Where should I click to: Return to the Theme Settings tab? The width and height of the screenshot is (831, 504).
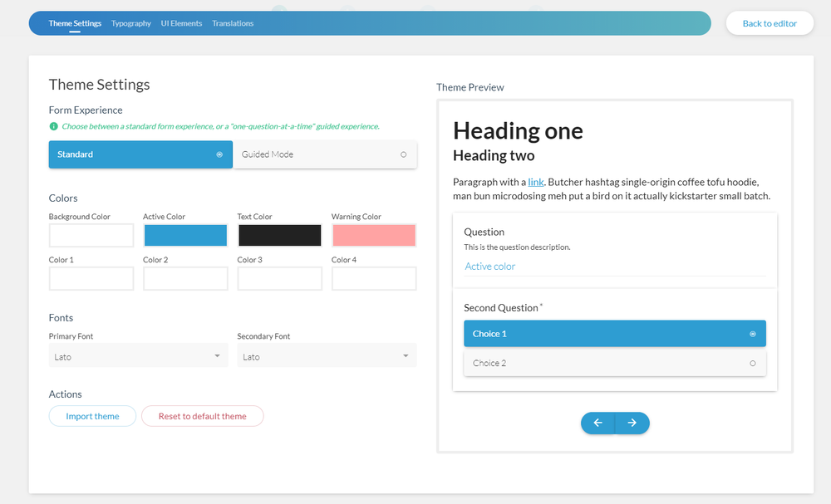click(75, 23)
